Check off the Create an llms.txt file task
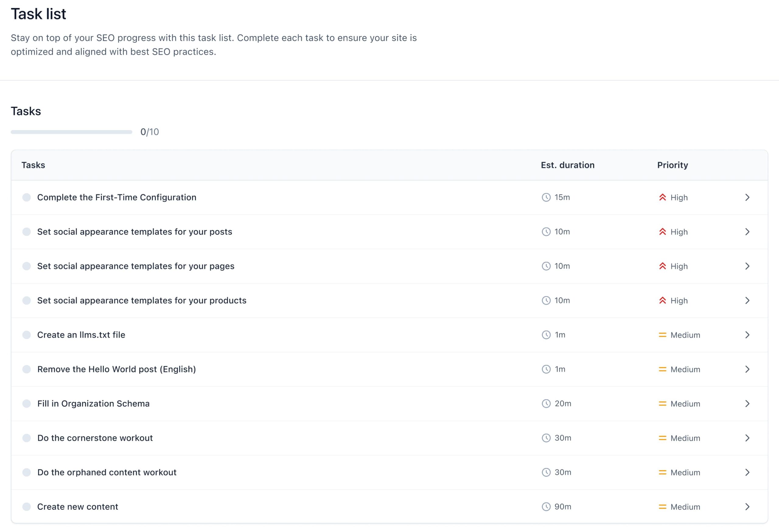Viewport: 779px width, 532px height. pos(26,335)
